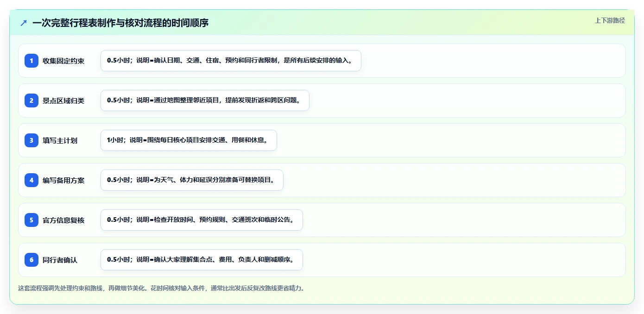Select the 收集固定约束 step label
Screen dimensions: 644x314
pos(63,61)
